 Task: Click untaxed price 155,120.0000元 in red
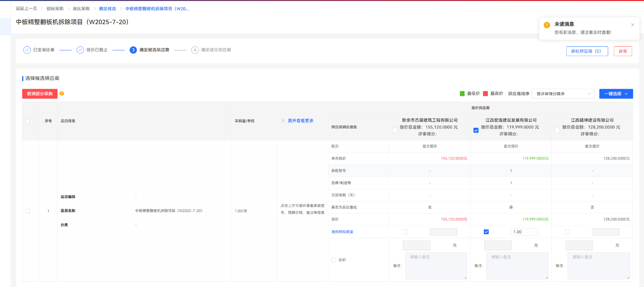coord(454,158)
